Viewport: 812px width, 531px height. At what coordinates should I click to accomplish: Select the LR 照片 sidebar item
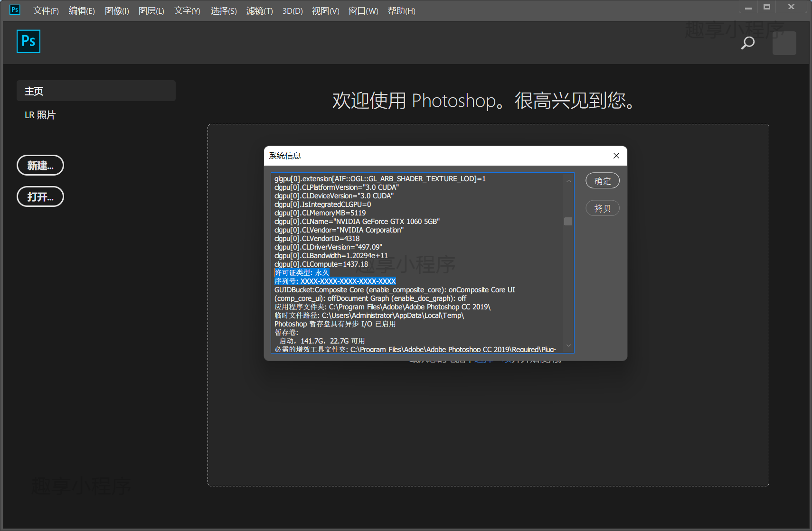pyautogui.click(x=40, y=115)
